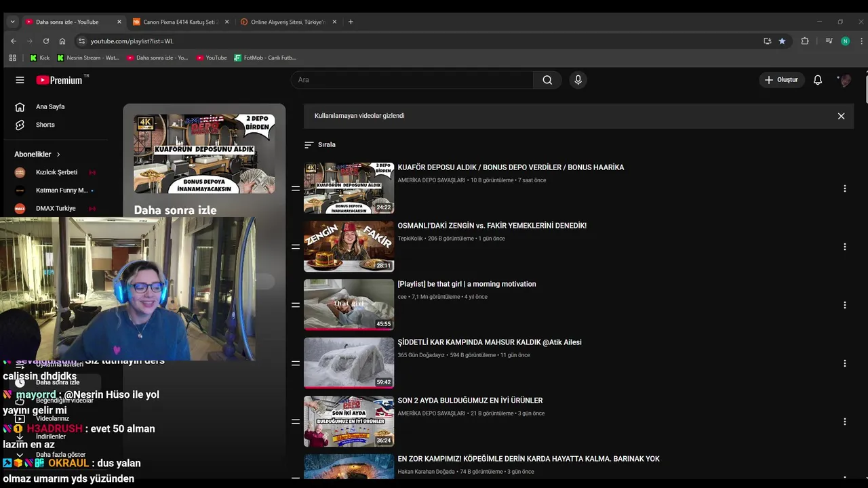Click channel name TepkiKolik
Viewport: 868px width, 488px height.
pos(410,239)
